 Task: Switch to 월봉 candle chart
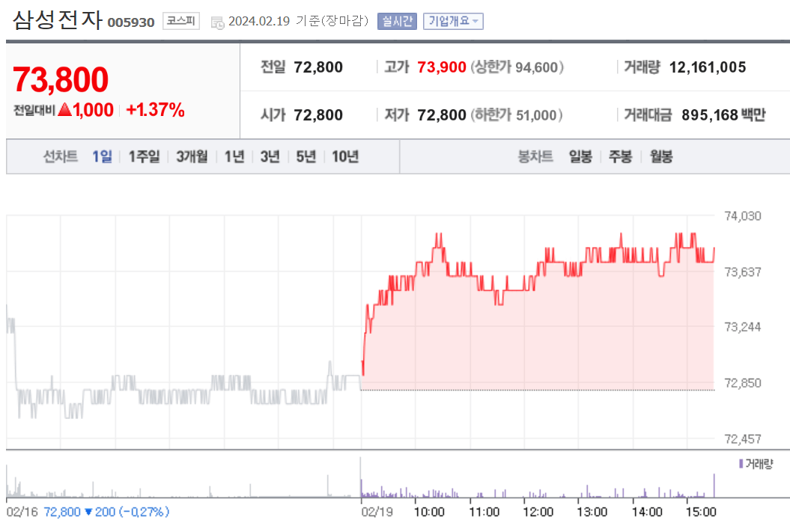661,156
